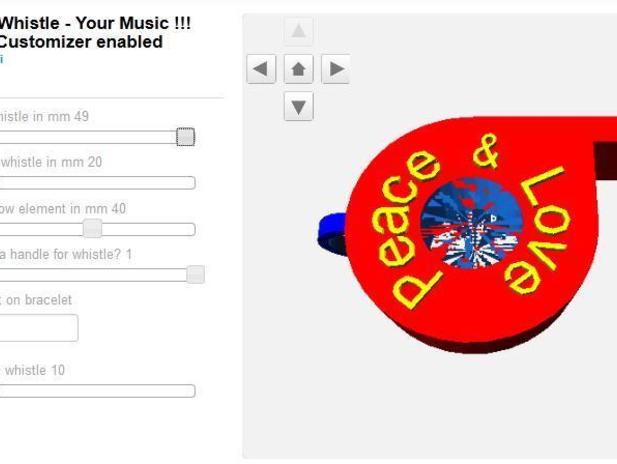Click the "Your Music !!!" title heading
The width and height of the screenshot is (617, 464).
(x=133, y=23)
